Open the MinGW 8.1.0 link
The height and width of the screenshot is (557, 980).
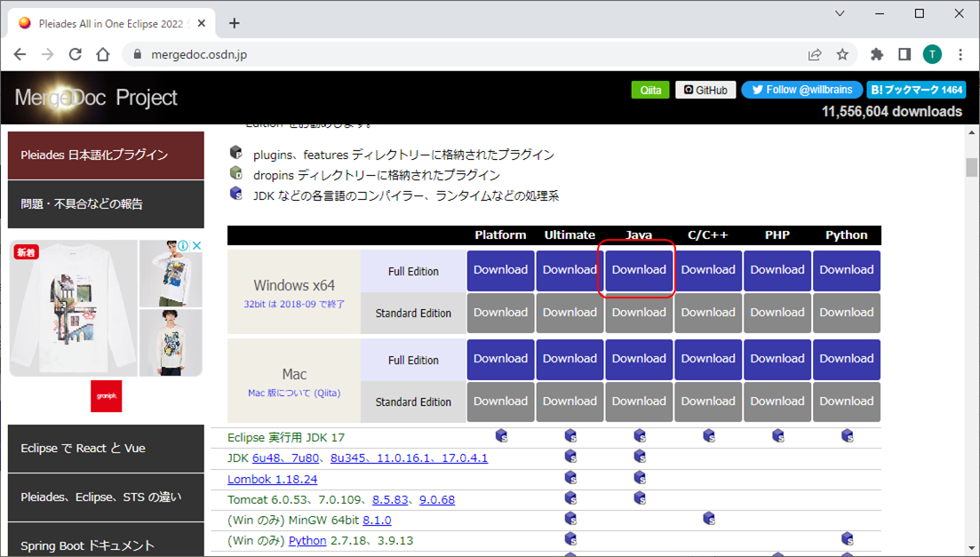tap(377, 520)
